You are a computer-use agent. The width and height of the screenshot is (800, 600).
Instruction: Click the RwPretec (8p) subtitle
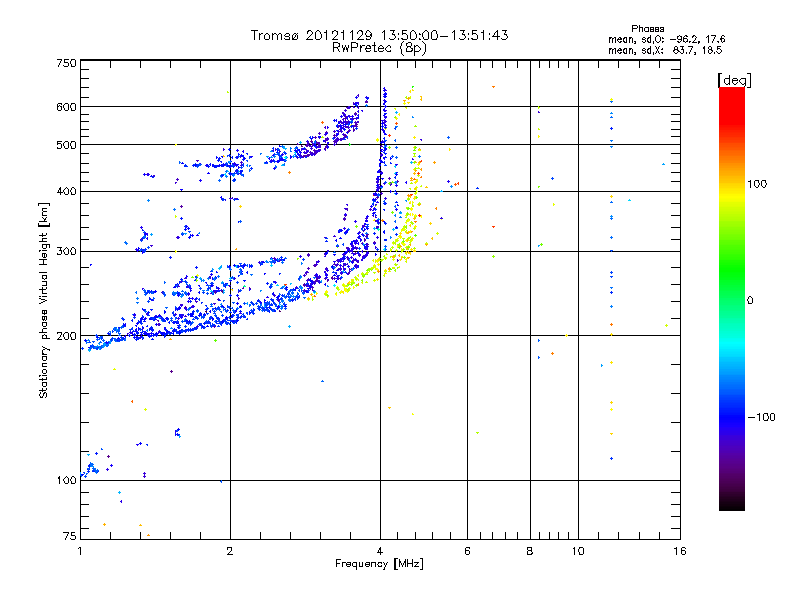click(x=379, y=47)
